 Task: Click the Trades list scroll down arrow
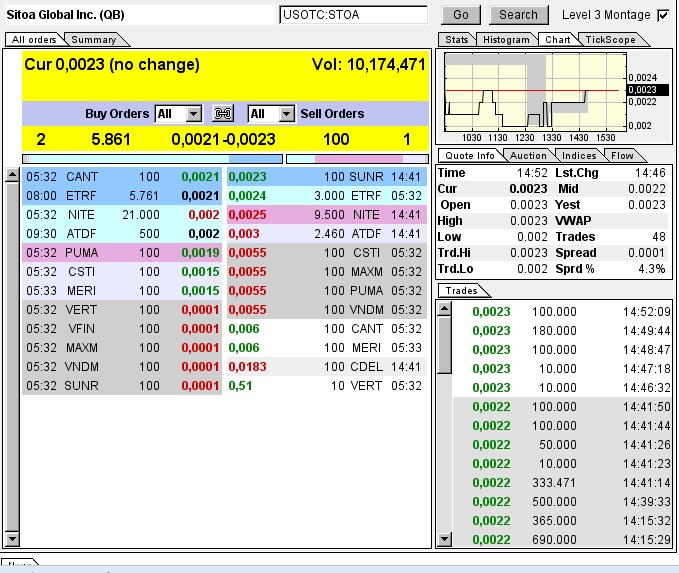click(445, 540)
